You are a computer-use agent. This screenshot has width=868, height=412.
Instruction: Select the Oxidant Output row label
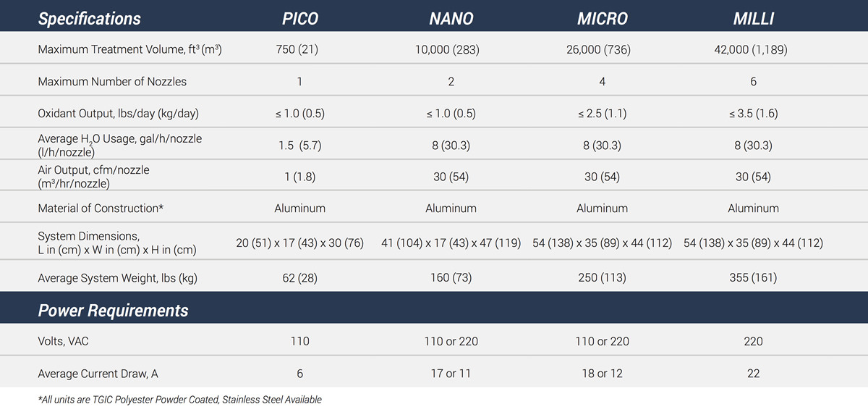118,114
